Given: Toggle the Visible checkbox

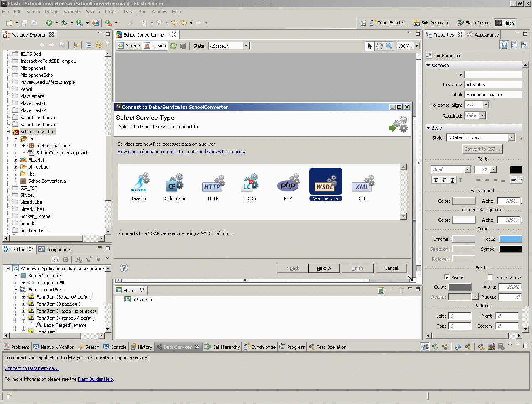Looking at the screenshot, I should point(447,277).
